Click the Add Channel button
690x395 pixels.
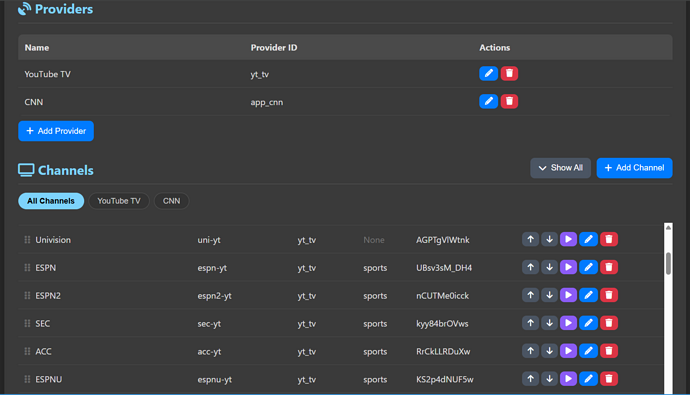634,168
